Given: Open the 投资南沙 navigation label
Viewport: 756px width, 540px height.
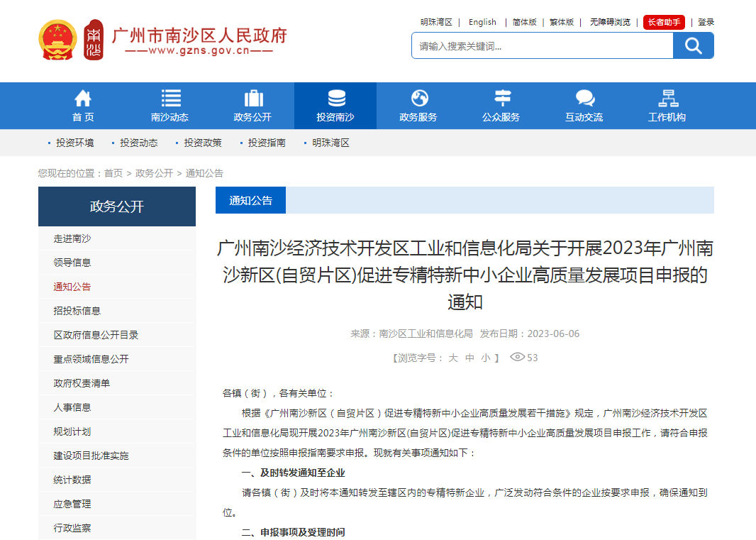Looking at the screenshot, I should 335,117.
